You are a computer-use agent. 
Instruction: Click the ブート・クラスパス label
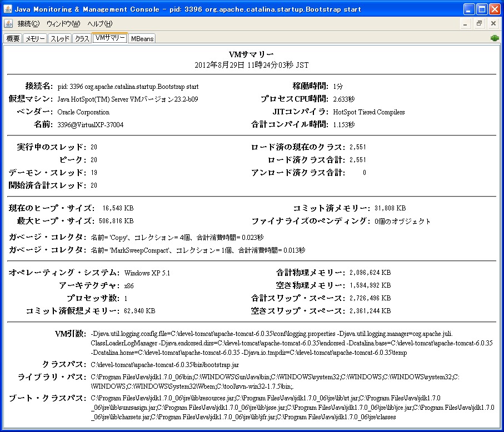[48, 398]
